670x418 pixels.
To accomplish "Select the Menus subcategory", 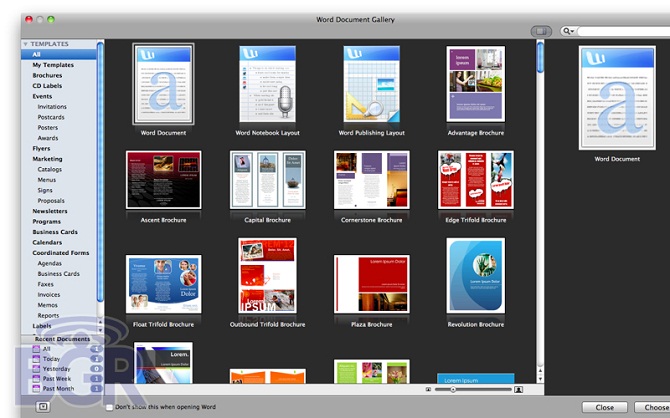I will point(47,180).
